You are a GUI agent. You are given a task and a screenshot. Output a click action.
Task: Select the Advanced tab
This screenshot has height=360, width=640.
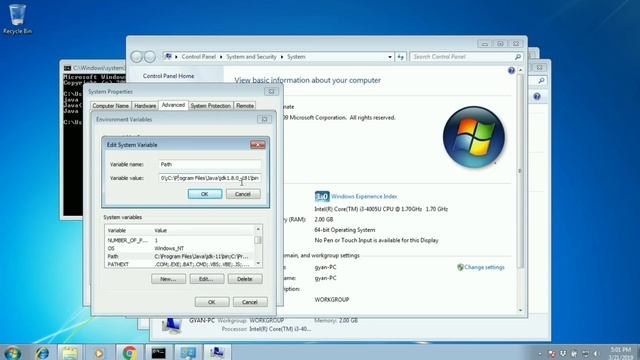coord(173,105)
